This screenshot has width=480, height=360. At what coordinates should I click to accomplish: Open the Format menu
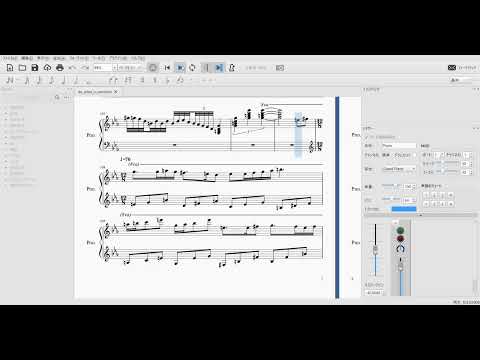79,58
